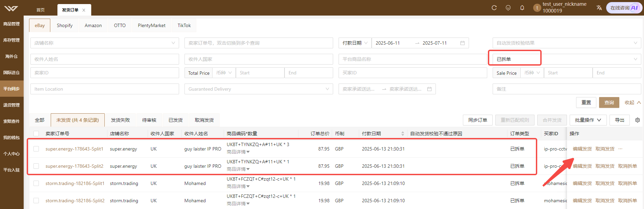Open the calendar icon in the 付款日期 date range

click(463, 43)
